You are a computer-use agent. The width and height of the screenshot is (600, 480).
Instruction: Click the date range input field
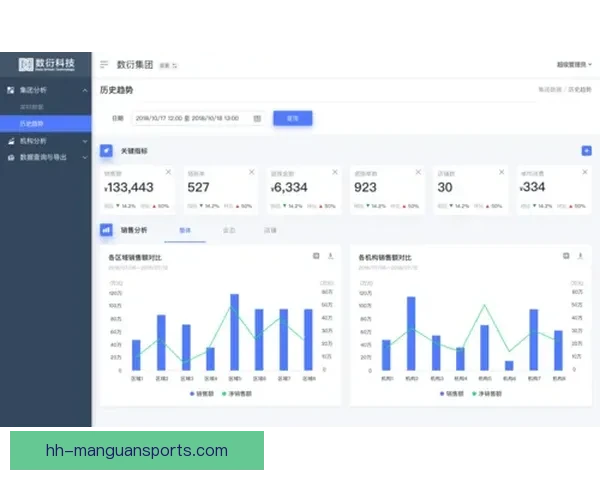pyautogui.click(x=198, y=118)
